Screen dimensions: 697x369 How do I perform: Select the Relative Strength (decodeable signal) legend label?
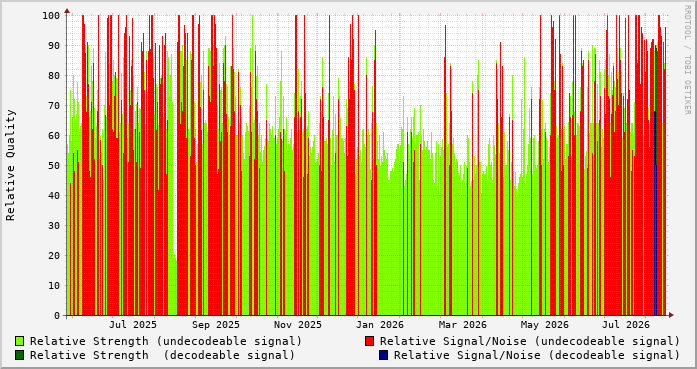point(163,355)
